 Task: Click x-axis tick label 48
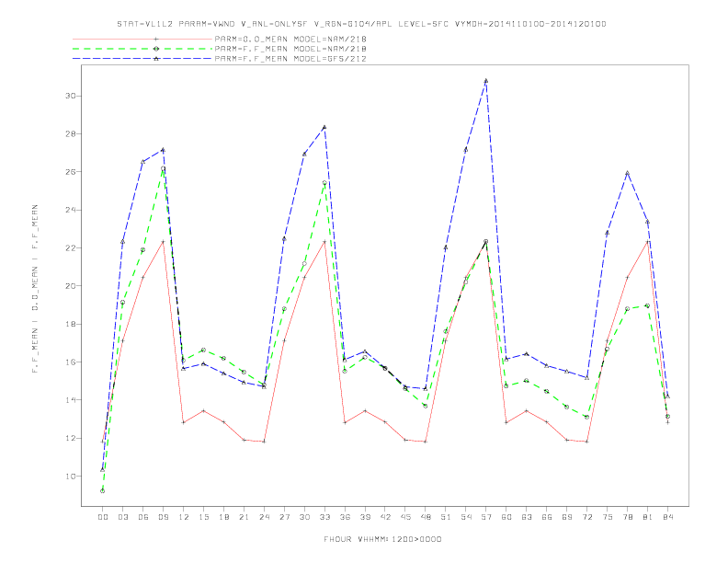pyautogui.click(x=426, y=517)
